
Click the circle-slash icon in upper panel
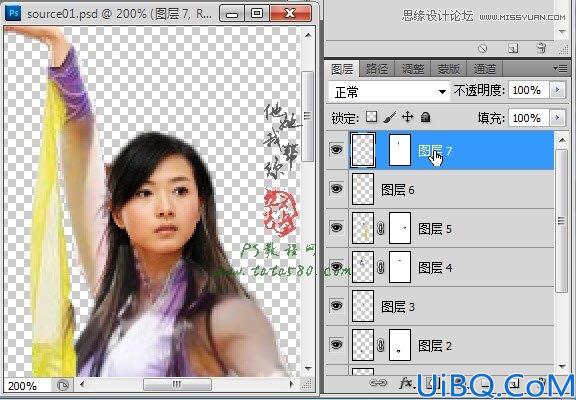pyautogui.click(x=483, y=48)
